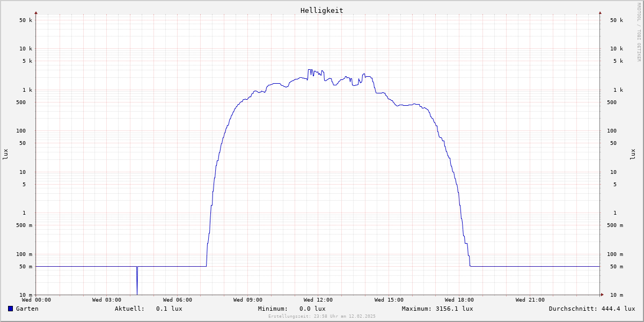Click the left axis 10 k label

tap(26, 49)
